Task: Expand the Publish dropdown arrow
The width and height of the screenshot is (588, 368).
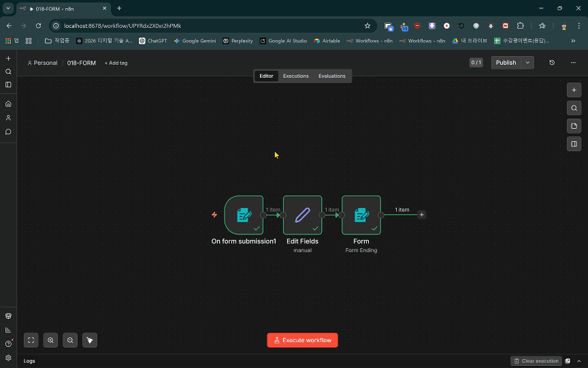Action: [x=527, y=63]
